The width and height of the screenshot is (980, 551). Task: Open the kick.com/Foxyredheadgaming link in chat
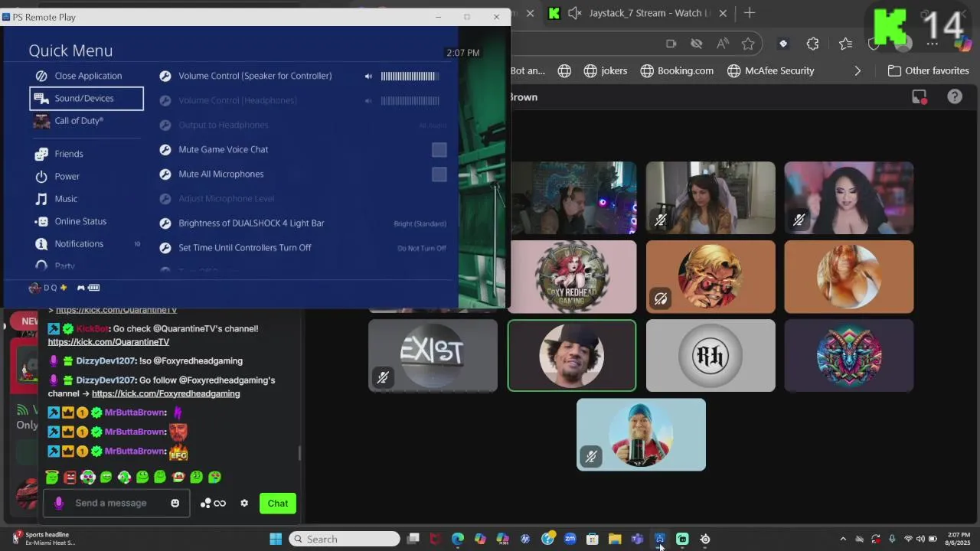165,393
